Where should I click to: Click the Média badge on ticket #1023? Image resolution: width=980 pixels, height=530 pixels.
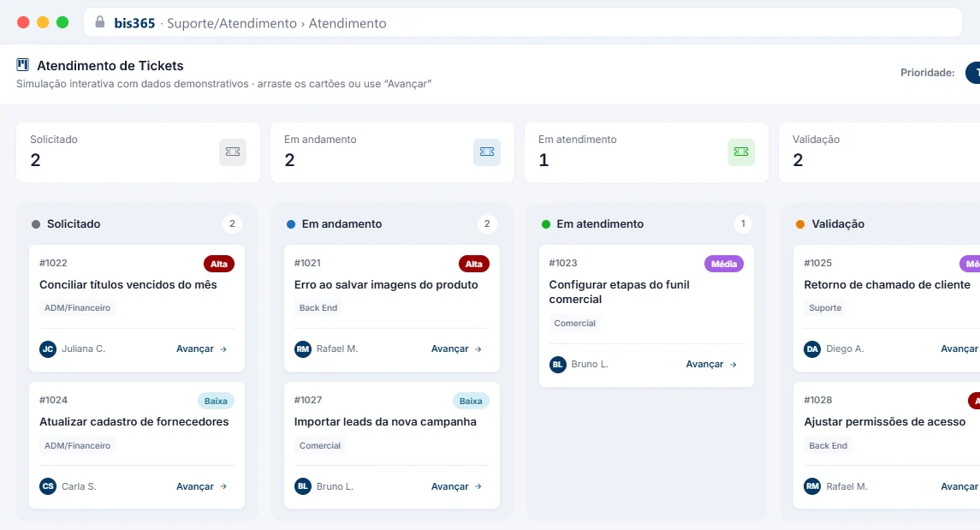point(724,264)
